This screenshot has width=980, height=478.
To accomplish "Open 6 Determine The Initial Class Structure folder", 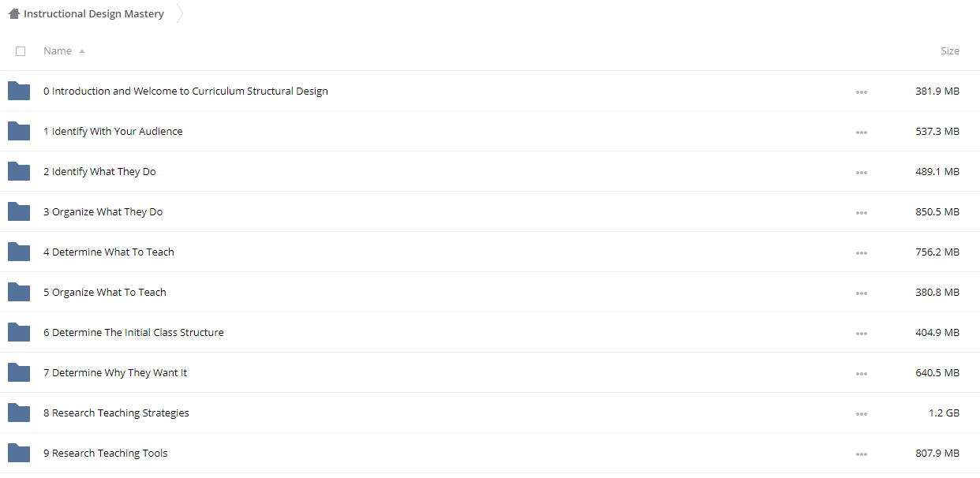I will [x=133, y=333].
